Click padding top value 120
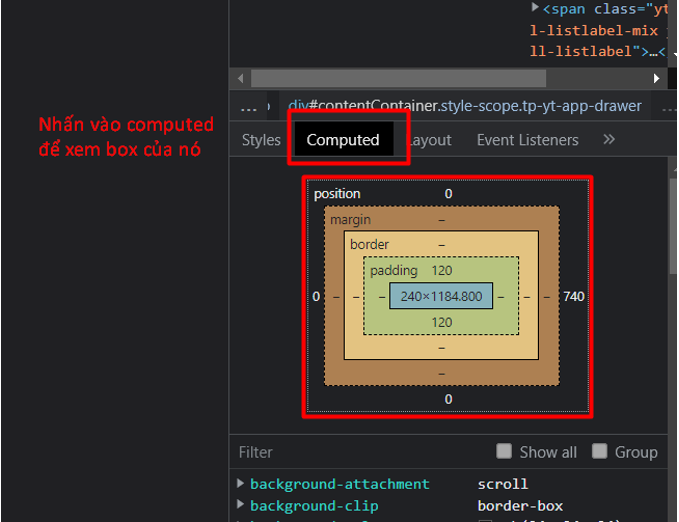Screen dimensions: 679x522 [x=442, y=271]
